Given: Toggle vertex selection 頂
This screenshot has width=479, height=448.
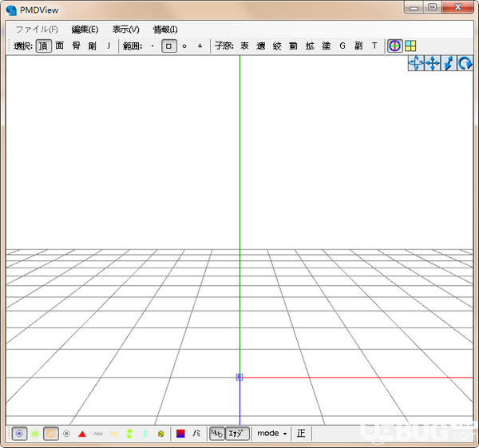Looking at the screenshot, I should tap(44, 46).
